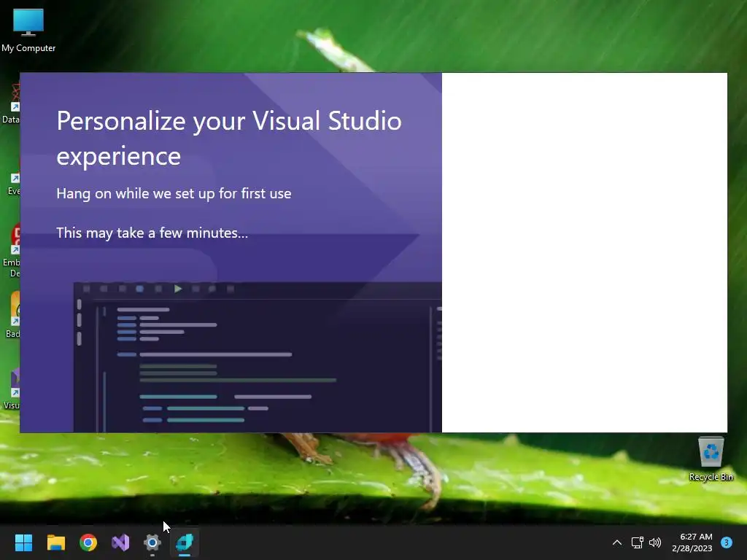The width and height of the screenshot is (747, 560).
Task: Launch File Explorer from the taskbar
Action: (55, 542)
